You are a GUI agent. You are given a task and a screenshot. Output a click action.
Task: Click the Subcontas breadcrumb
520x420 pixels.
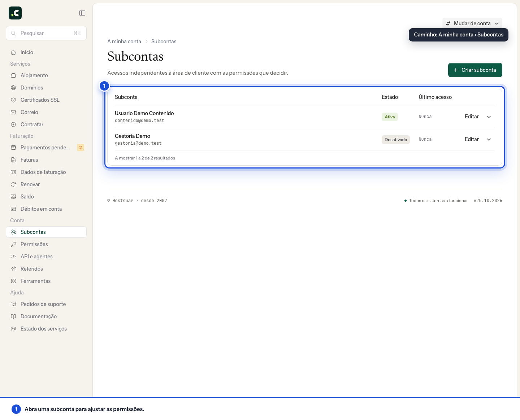point(164,41)
